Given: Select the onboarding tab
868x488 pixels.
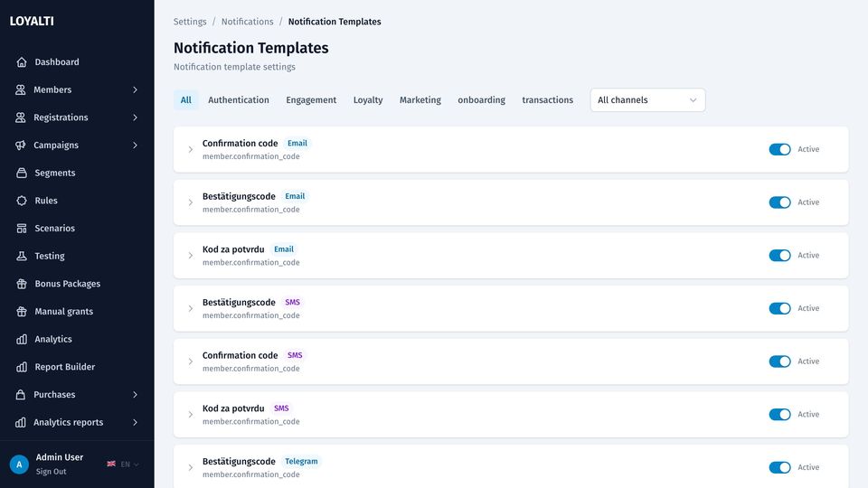Looking at the screenshot, I should 482,100.
